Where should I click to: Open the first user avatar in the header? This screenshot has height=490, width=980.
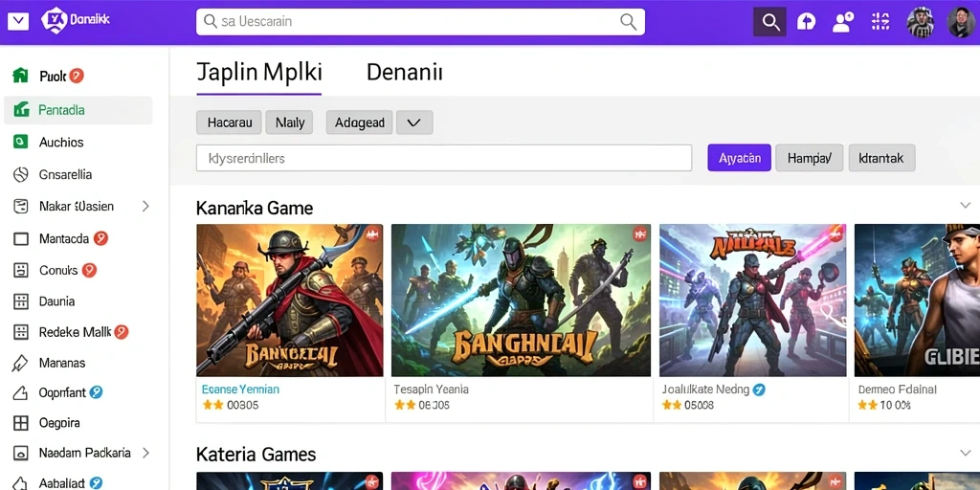coord(920,22)
